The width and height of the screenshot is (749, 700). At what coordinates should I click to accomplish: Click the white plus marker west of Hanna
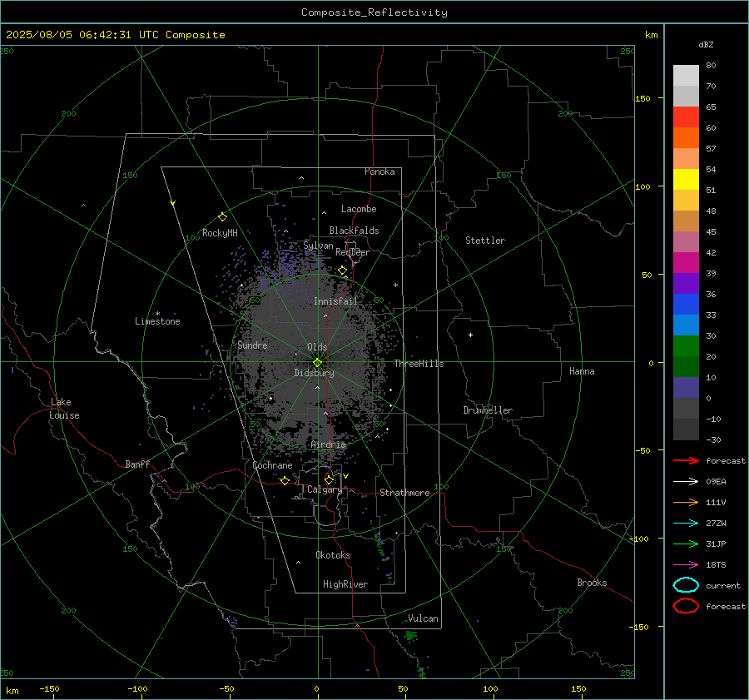pos(470,335)
